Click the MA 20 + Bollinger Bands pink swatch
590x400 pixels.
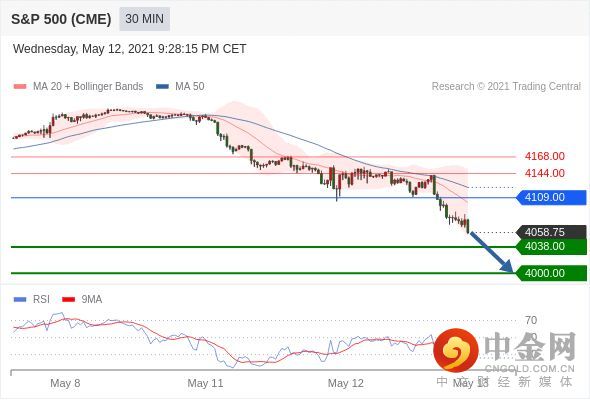click(20, 87)
